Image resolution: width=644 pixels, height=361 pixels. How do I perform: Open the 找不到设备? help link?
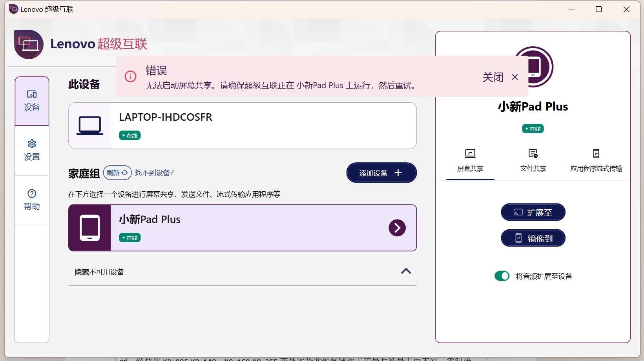click(154, 173)
